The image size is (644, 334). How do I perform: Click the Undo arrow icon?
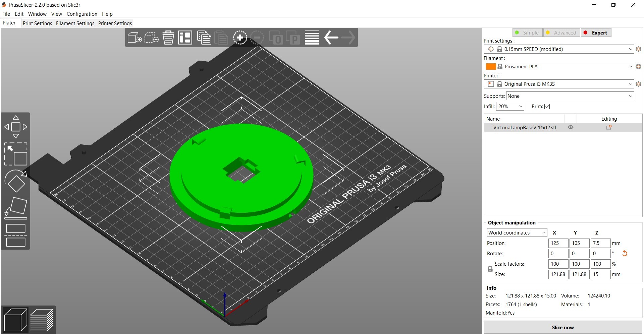click(x=331, y=38)
